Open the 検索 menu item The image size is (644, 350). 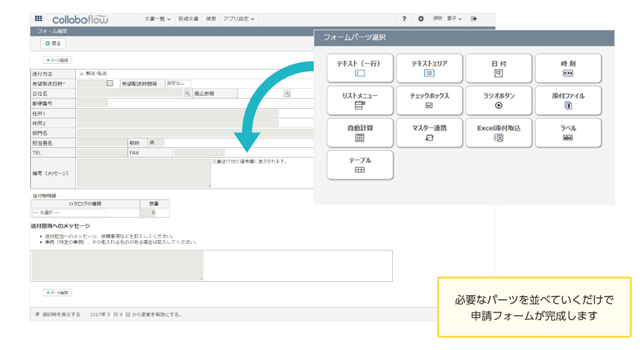coord(211,19)
